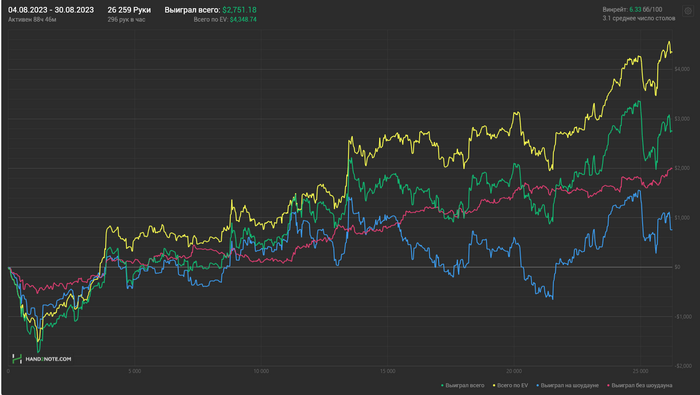Toggle the Всего по EV legend line
Viewport: 700px width, 395px height.
[512, 385]
